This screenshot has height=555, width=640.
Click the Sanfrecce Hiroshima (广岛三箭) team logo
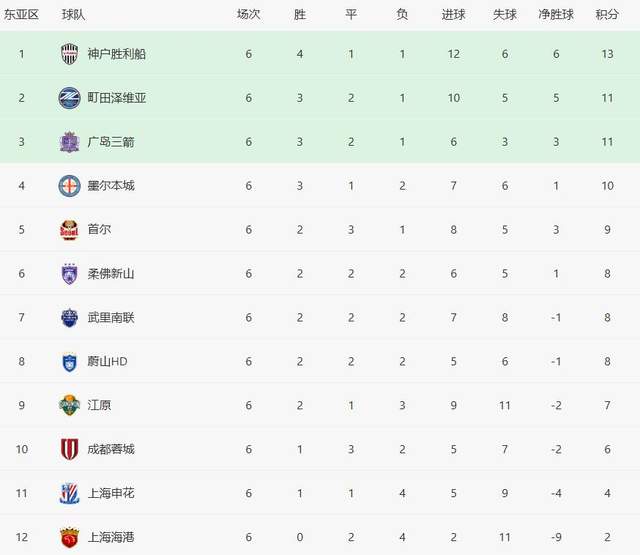coord(69,142)
